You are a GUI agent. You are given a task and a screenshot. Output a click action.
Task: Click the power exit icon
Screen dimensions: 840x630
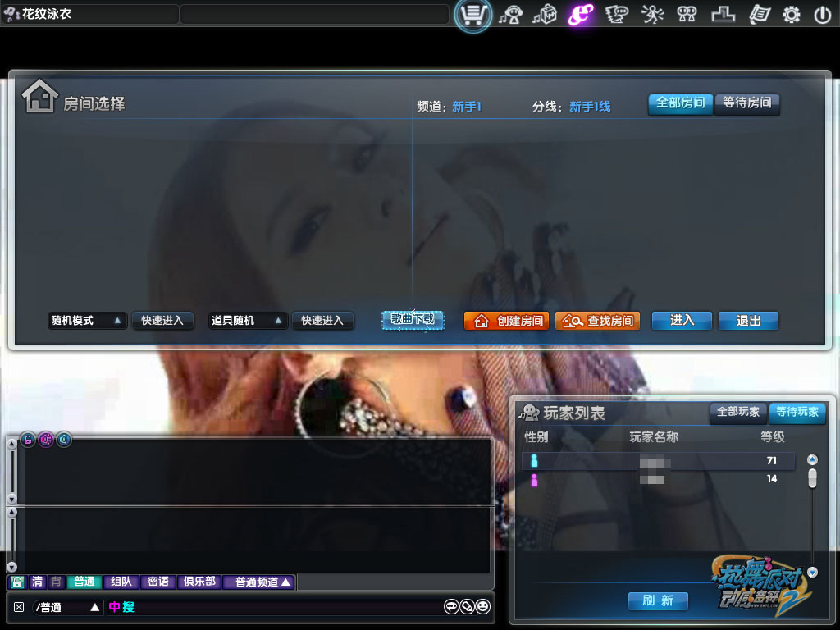point(822,15)
